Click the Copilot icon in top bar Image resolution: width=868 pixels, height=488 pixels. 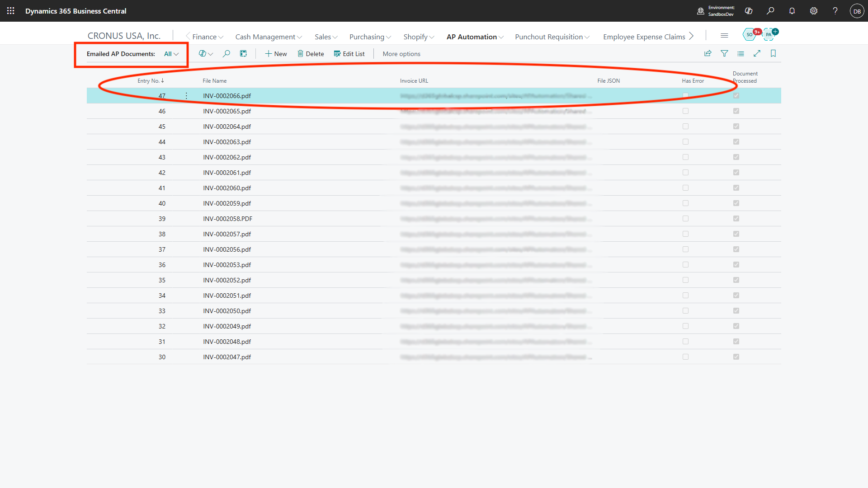click(x=749, y=11)
